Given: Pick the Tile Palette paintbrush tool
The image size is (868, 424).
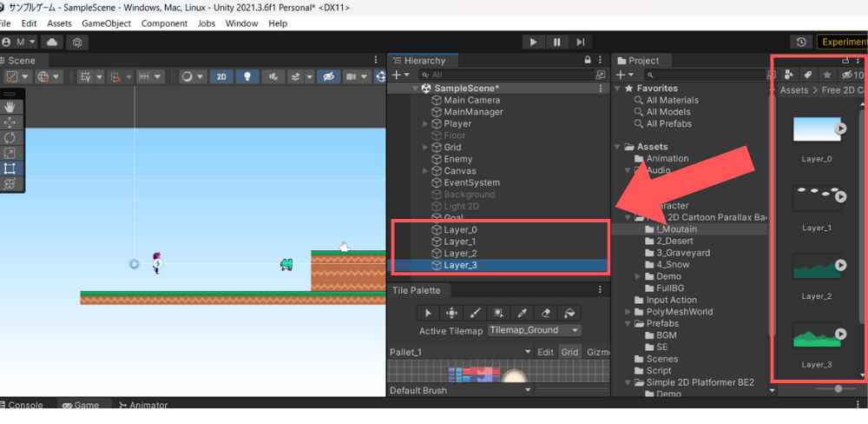Looking at the screenshot, I should 475,313.
